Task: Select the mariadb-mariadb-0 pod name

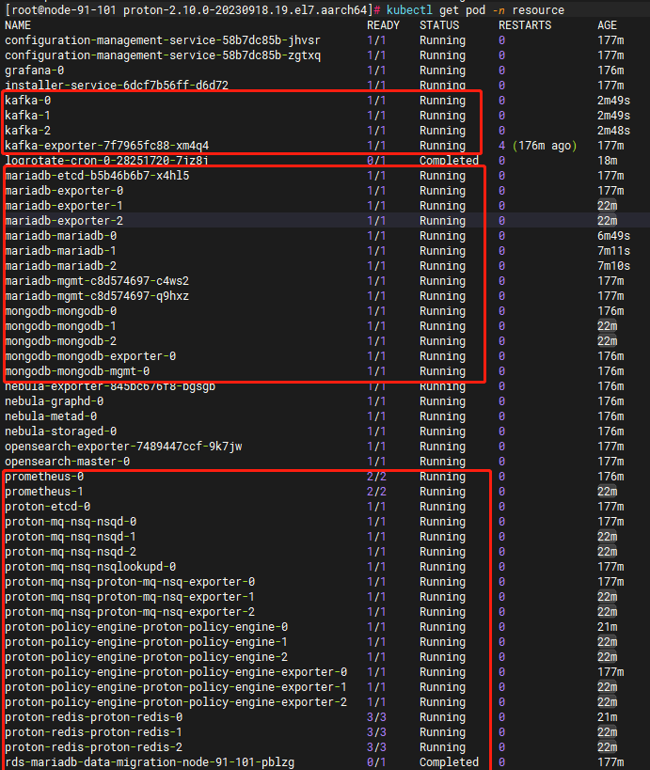Action: click(x=61, y=236)
